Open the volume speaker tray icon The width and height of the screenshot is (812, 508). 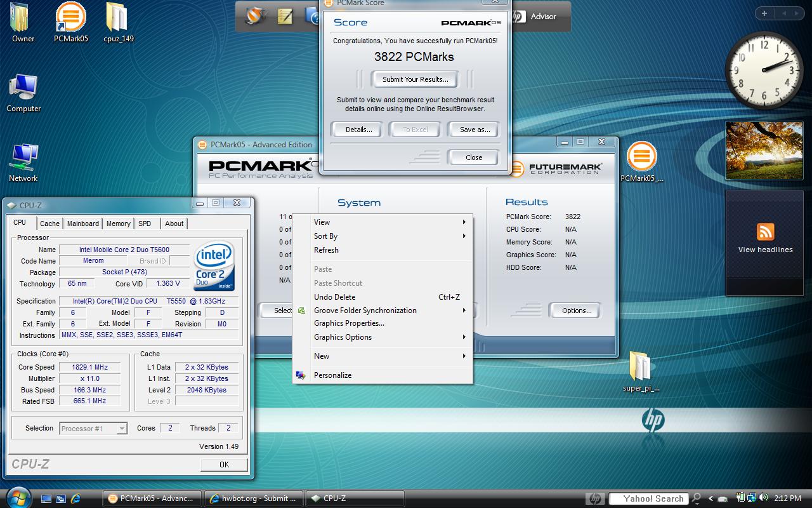[763, 498]
